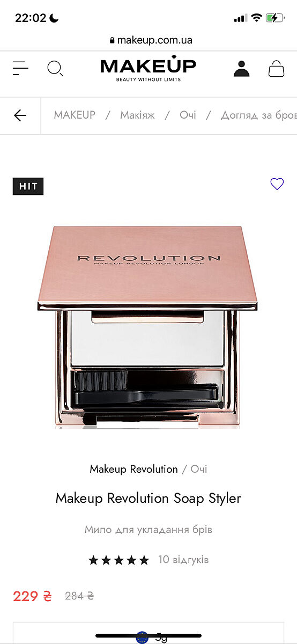Screen dimensions: 297x644
Task: Tap the HIT badge label
Action: (28, 186)
